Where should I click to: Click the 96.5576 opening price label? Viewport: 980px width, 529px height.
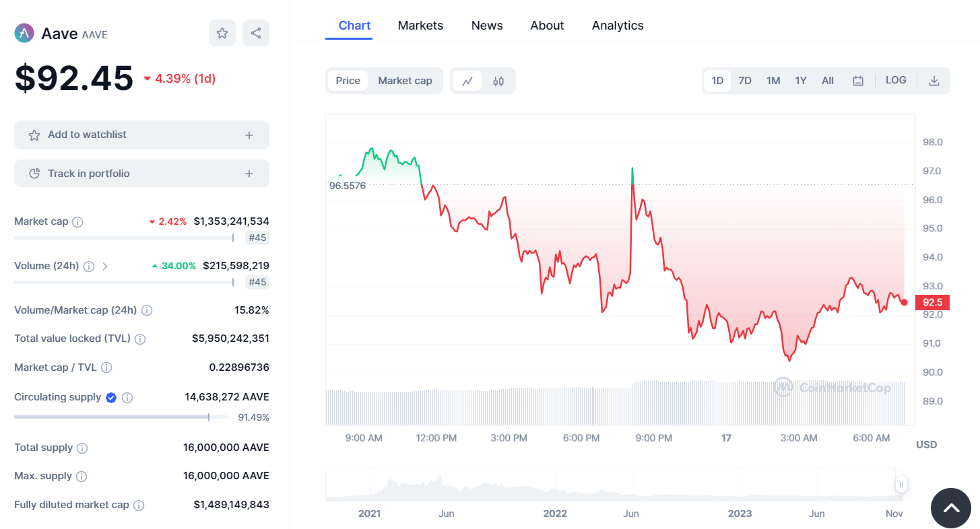(348, 186)
